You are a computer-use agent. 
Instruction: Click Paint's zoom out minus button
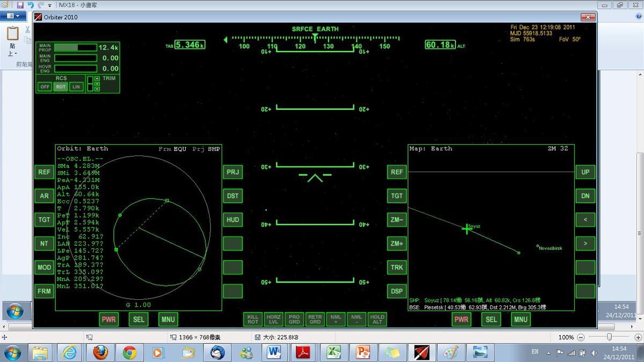(581, 337)
